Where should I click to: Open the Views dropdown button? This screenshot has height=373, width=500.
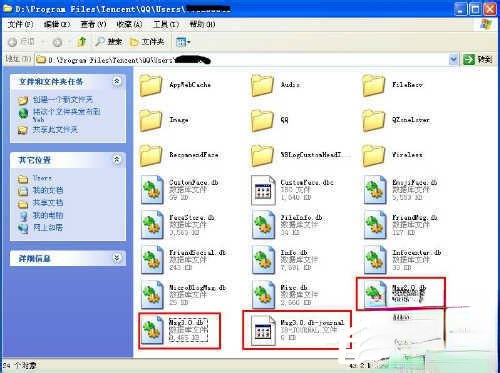(183, 42)
